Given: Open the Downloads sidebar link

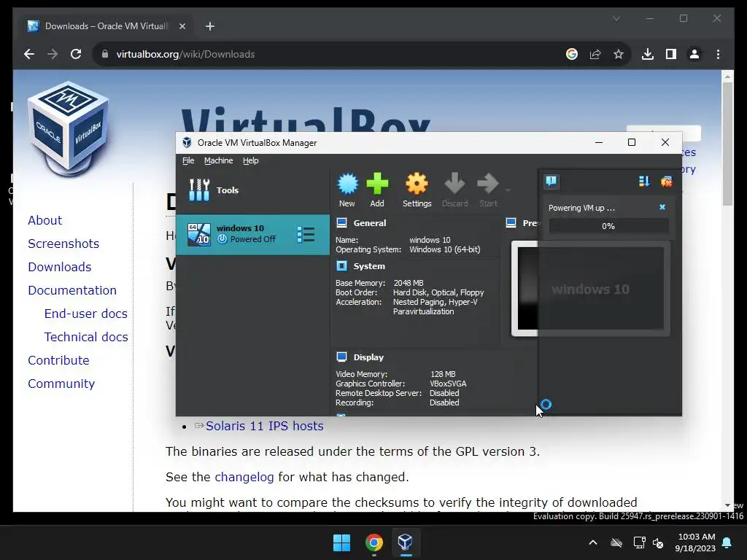Looking at the screenshot, I should coord(60,267).
